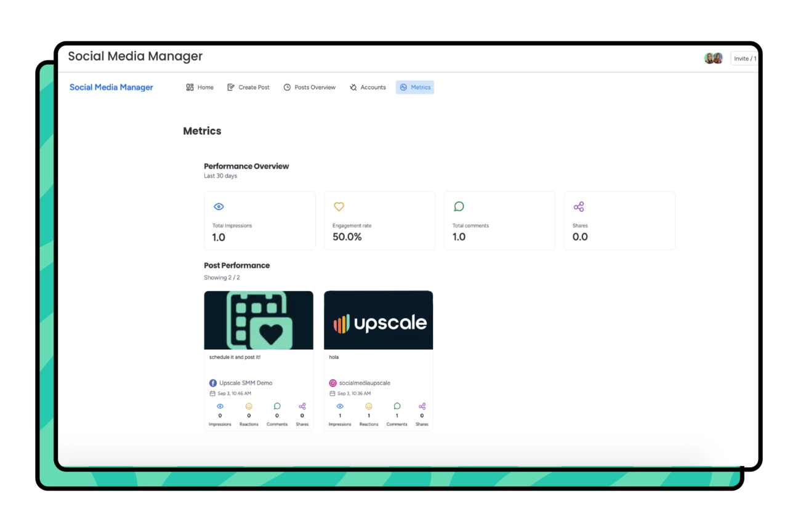The height and width of the screenshot is (532, 798).
Task: Click the Upscale SMM Demo account name
Action: click(x=246, y=383)
